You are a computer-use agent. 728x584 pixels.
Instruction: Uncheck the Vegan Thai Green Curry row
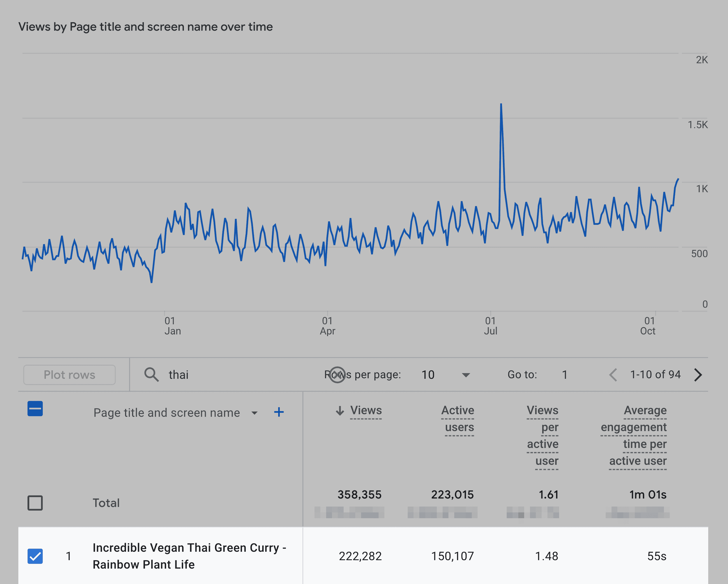[35, 556]
